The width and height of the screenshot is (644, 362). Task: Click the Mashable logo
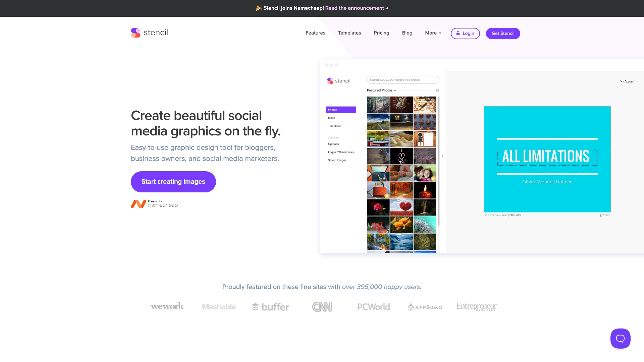click(x=219, y=307)
